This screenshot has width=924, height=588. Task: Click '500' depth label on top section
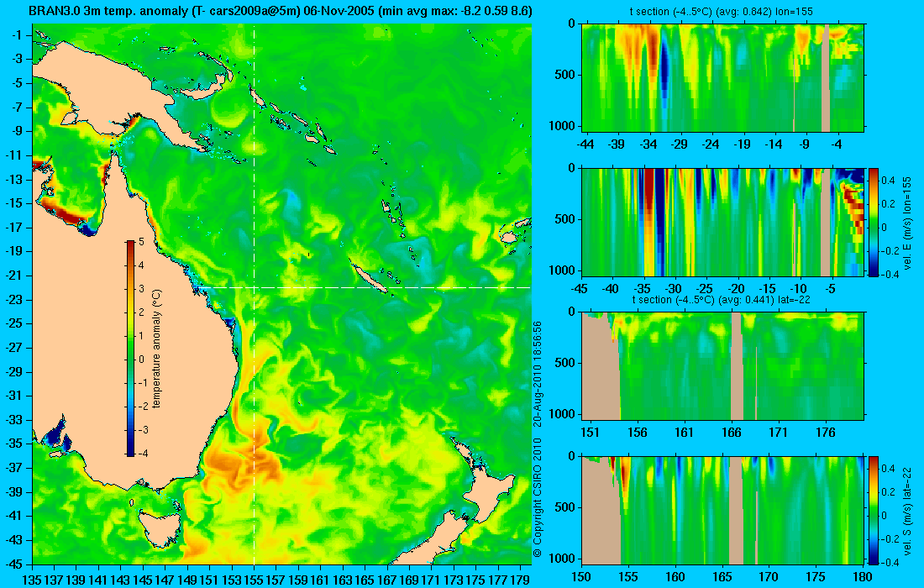(565, 75)
